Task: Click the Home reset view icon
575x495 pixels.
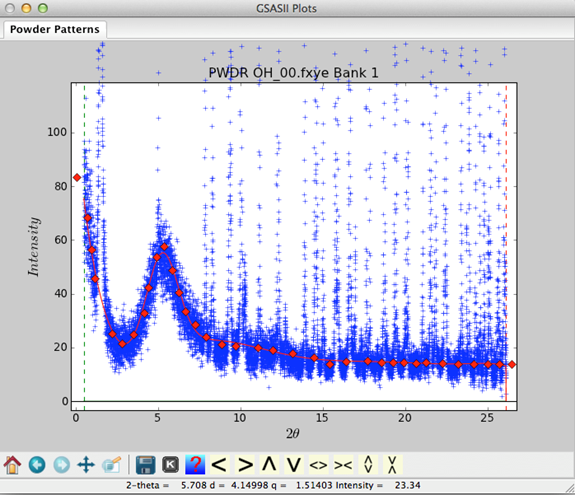Action: [12, 465]
